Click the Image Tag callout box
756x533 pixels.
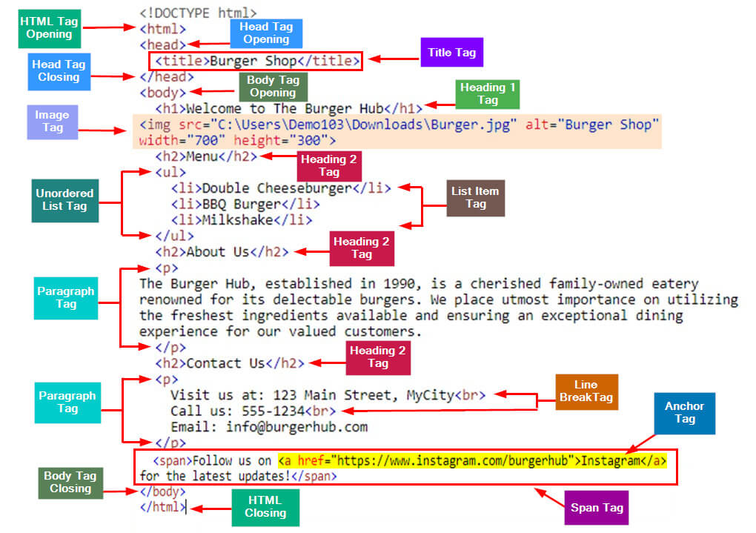pos(51,122)
